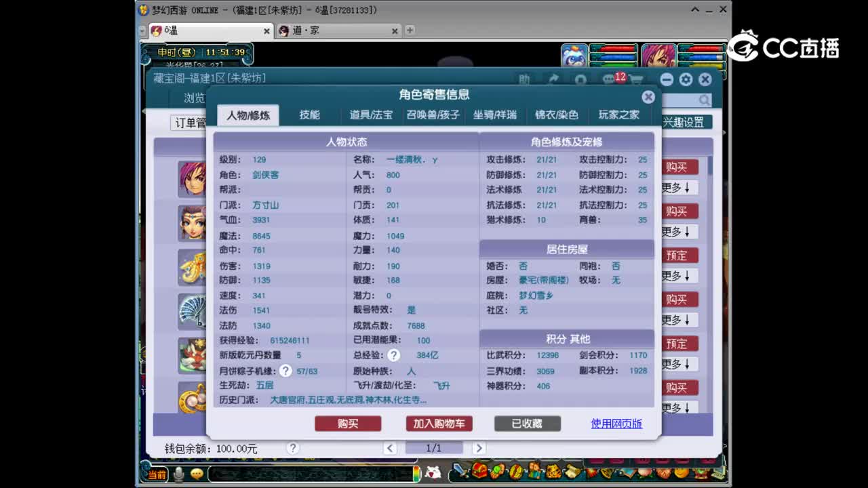
Task: Click the help icon beside wallet balance
Action: tap(293, 448)
